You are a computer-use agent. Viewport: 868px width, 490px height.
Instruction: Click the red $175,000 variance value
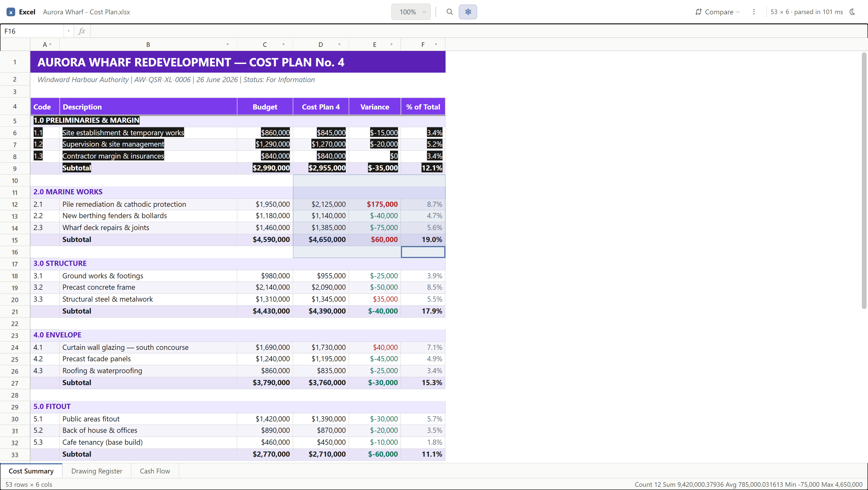tap(382, 204)
